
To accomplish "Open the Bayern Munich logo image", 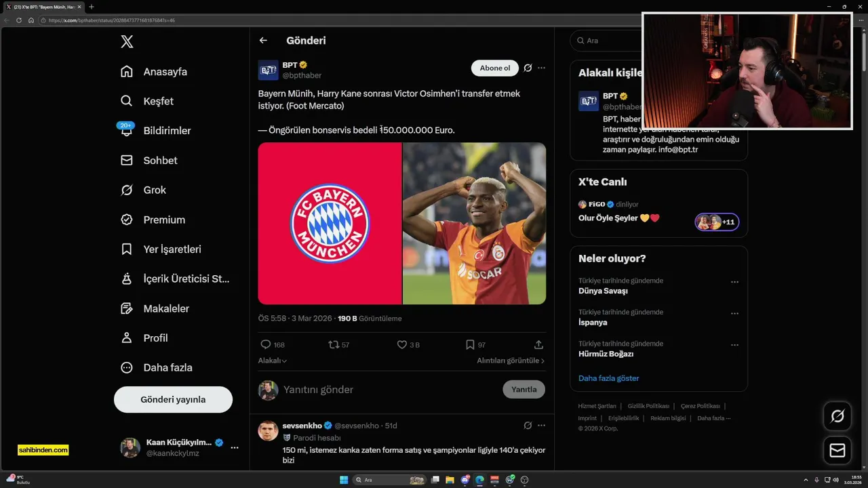I will [x=330, y=224].
